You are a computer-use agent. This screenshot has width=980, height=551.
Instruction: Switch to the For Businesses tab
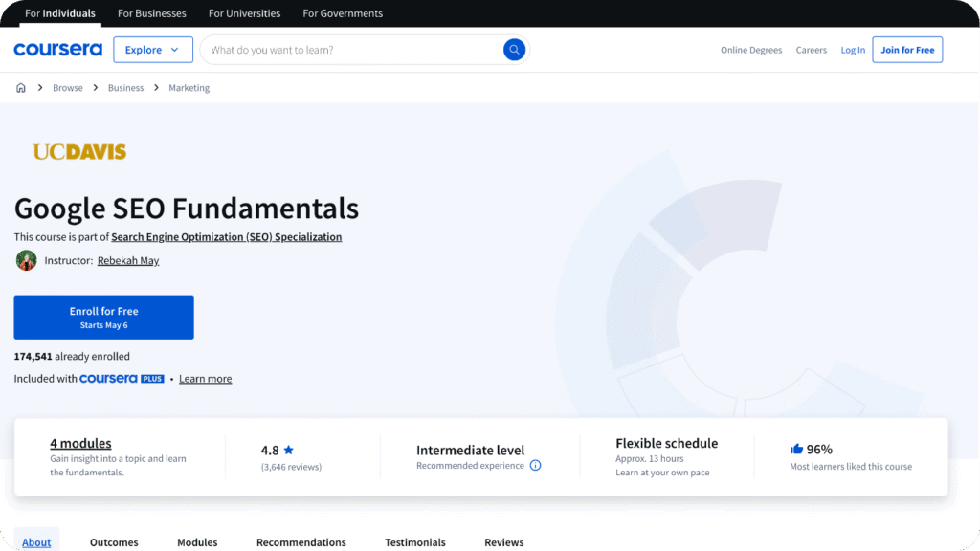[152, 13]
